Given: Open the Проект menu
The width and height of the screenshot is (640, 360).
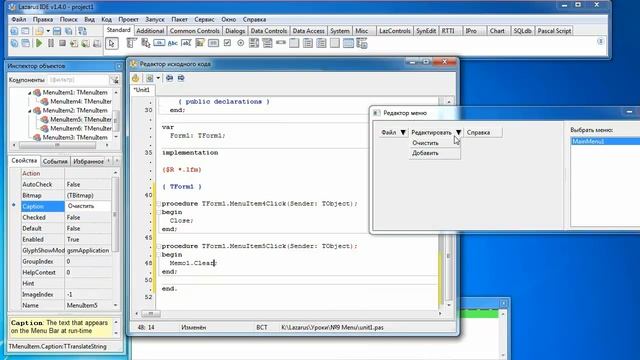Looking at the screenshot, I should (128, 19).
